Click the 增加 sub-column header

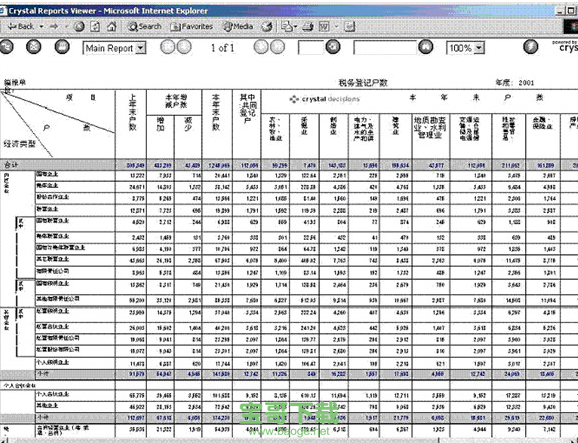(x=160, y=124)
